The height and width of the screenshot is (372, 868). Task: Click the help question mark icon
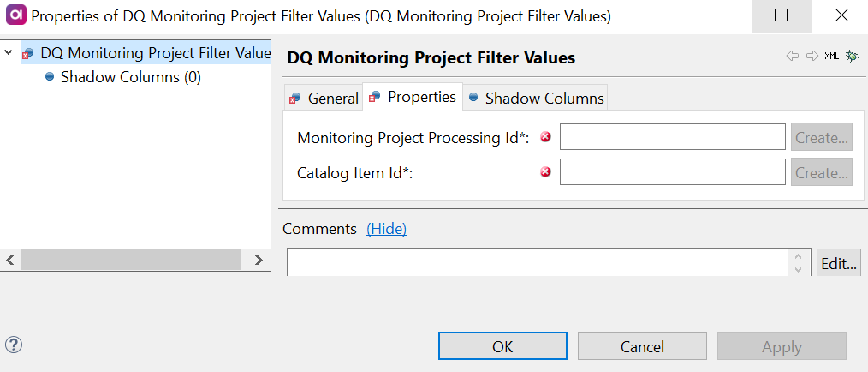(x=14, y=345)
